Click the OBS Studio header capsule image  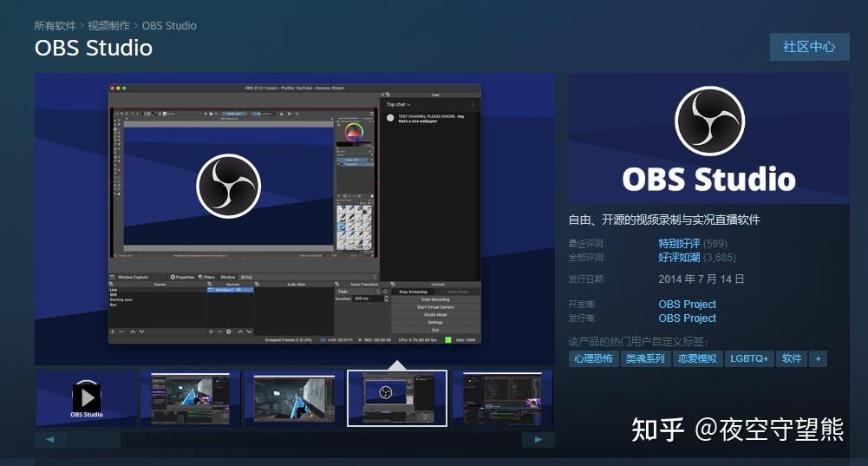click(x=709, y=139)
